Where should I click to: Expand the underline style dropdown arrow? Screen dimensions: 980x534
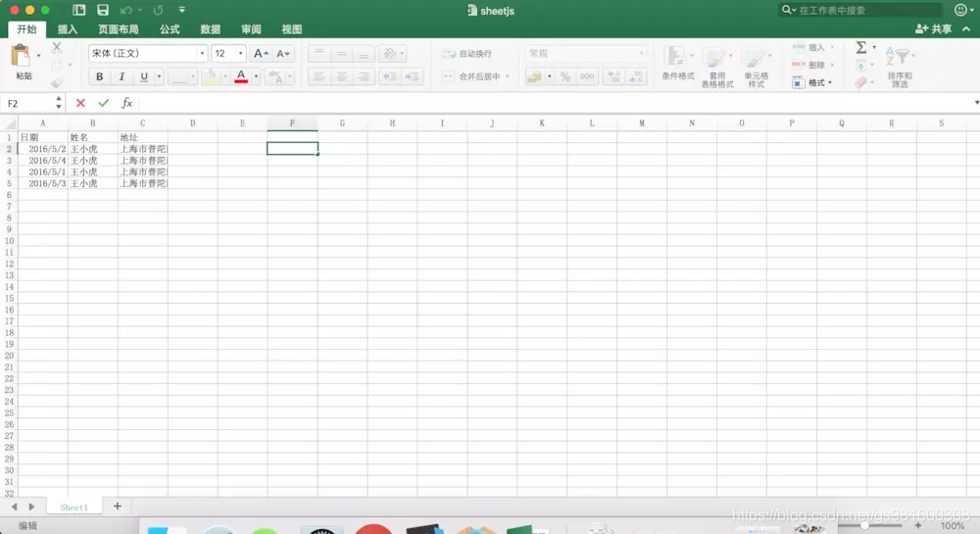(160, 76)
